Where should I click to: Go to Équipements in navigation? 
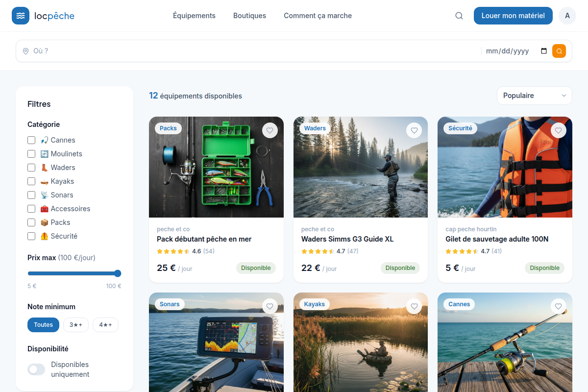click(x=194, y=16)
